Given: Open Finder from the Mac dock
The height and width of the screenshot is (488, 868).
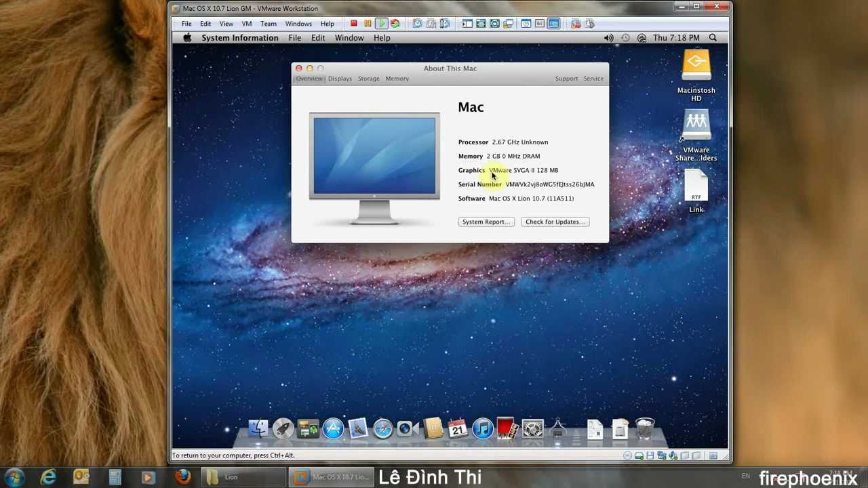Looking at the screenshot, I should click(258, 428).
